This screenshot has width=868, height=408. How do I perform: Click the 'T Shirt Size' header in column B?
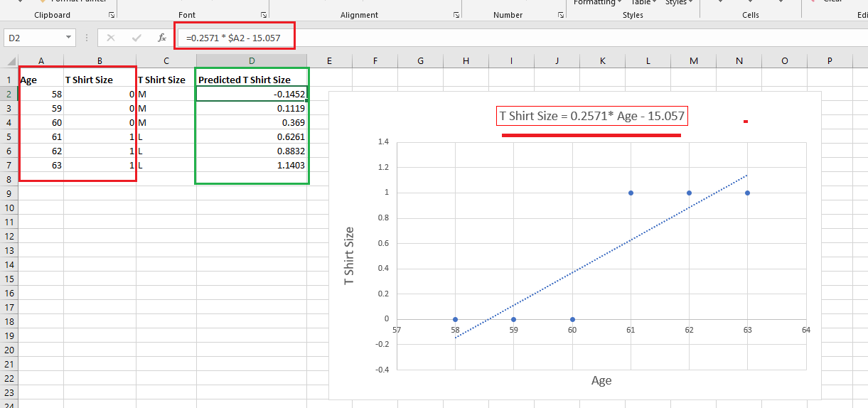pos(100,80)
